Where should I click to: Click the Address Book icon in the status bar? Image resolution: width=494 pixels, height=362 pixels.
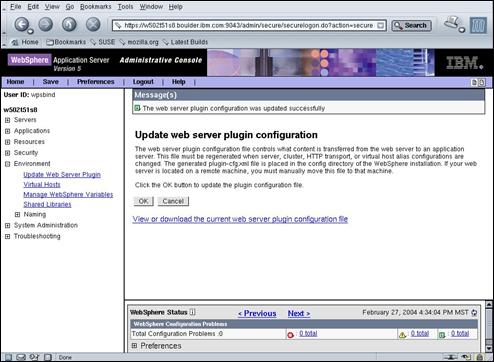[48, 357]
